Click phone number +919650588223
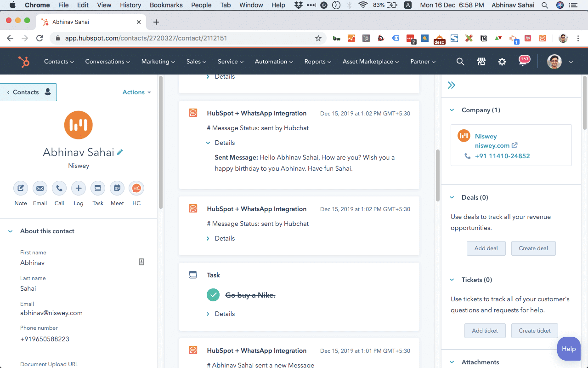This screenshot has height=368, width=588. click(x=45, y=339)
